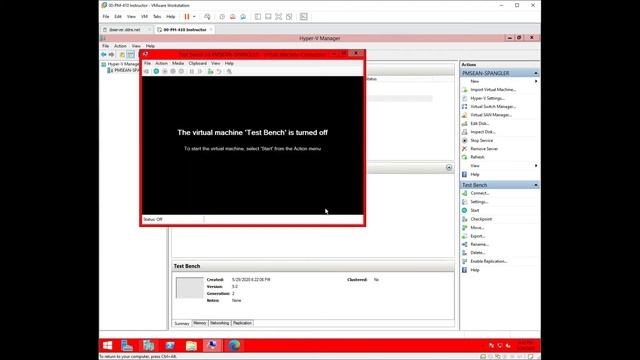Open Microsoft Edge from the taskbar
The width and height of the screenshot is (640, 360).
point(234,345)
